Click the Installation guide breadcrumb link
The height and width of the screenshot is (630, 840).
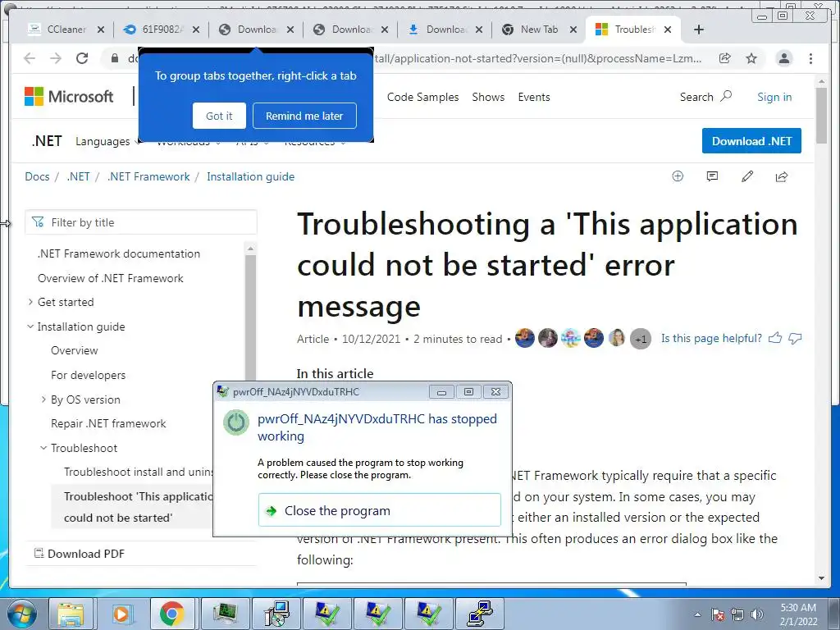[x=251, y=177]
